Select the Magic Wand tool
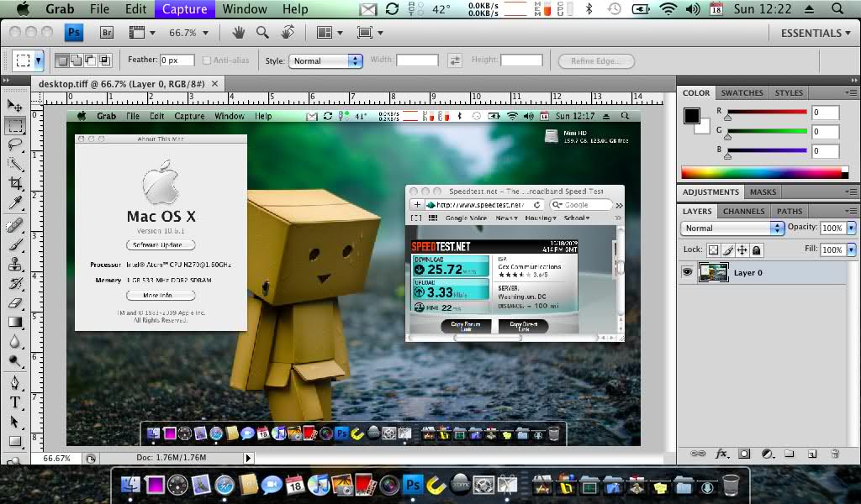The width and height of the screenshot is (861, 504). pyautogui.click(x=15, y=164)
